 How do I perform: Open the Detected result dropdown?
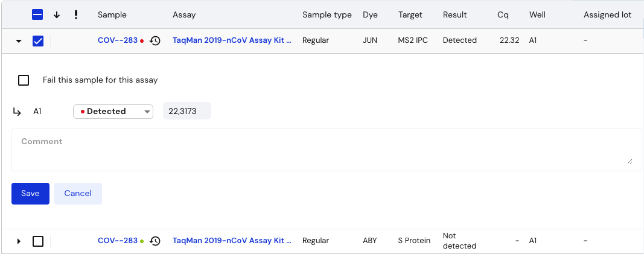[113, 112]
